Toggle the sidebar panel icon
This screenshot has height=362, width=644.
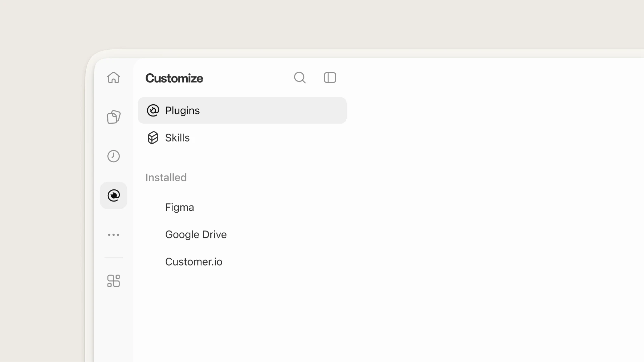pos(330,78)
